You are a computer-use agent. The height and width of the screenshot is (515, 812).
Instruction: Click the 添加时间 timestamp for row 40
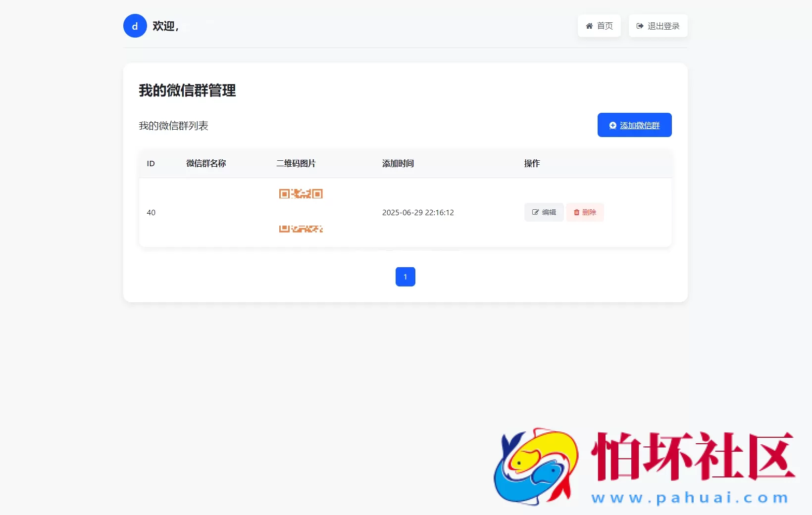(418, 212)
